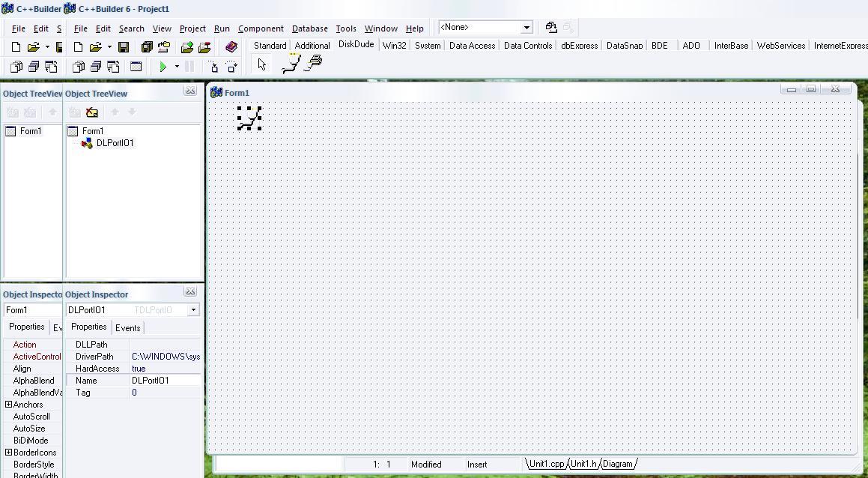Switch to the Additional palette tab
The height and width of the screenshot is (478, 868).
pos(312,46)
